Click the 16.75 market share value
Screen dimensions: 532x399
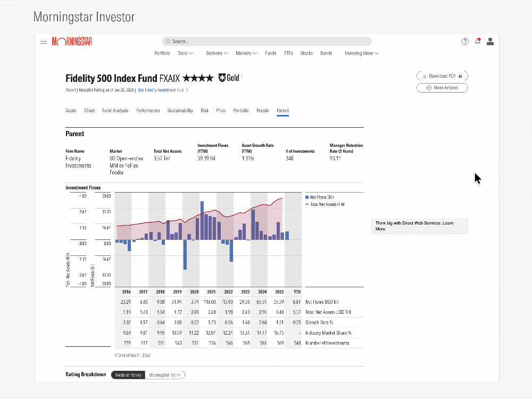279,333
